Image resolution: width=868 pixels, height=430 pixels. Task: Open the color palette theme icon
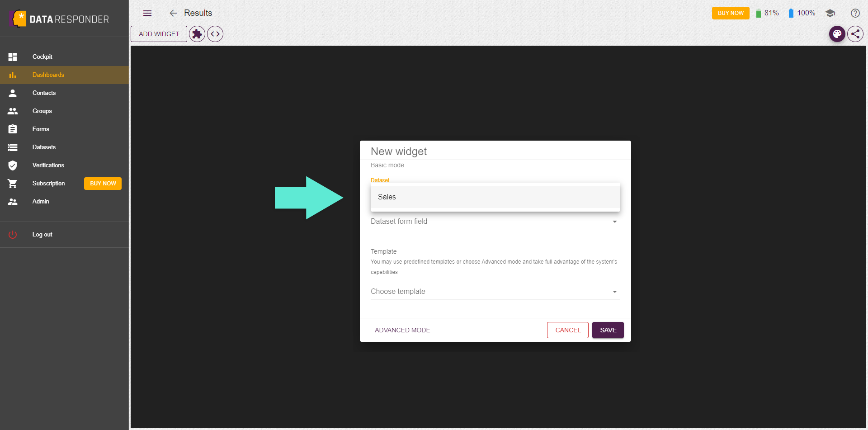(837, 34)
